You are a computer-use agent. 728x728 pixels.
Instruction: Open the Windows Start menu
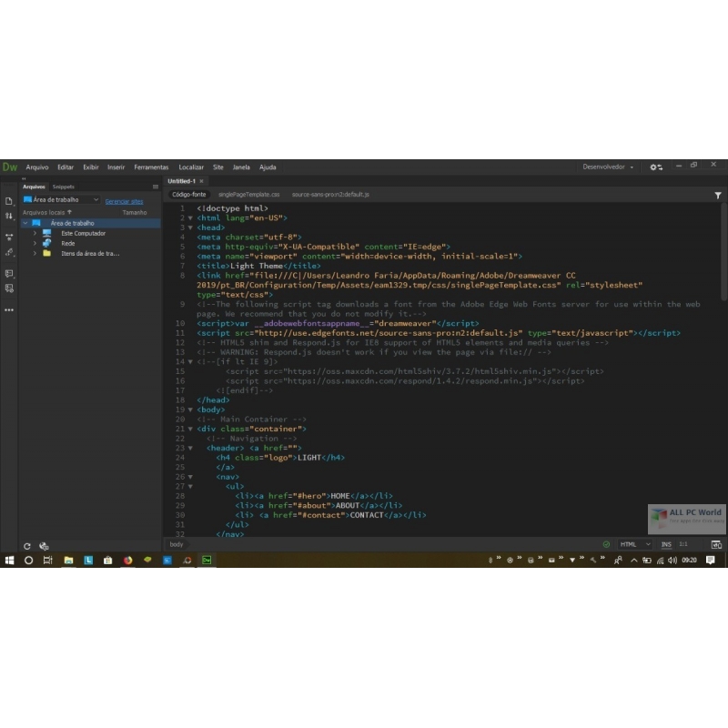9,560
